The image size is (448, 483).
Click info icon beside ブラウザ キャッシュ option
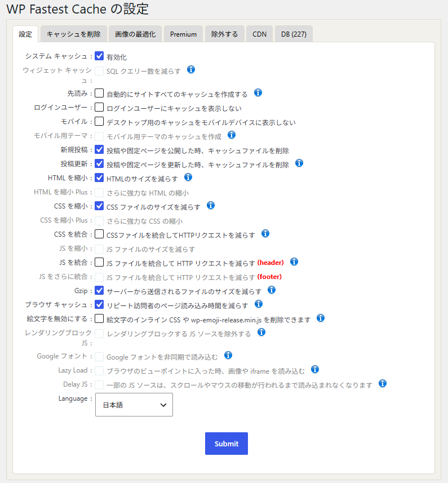coord(259,304)
